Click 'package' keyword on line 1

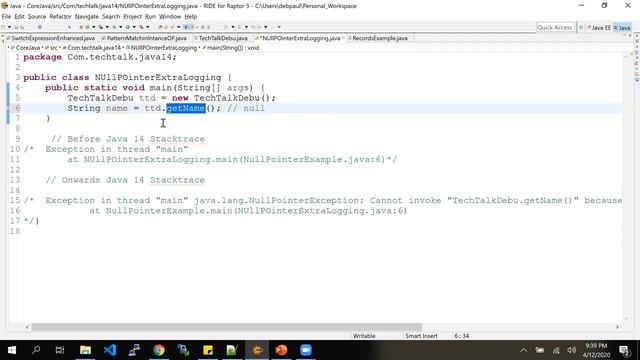pos(42,57)
